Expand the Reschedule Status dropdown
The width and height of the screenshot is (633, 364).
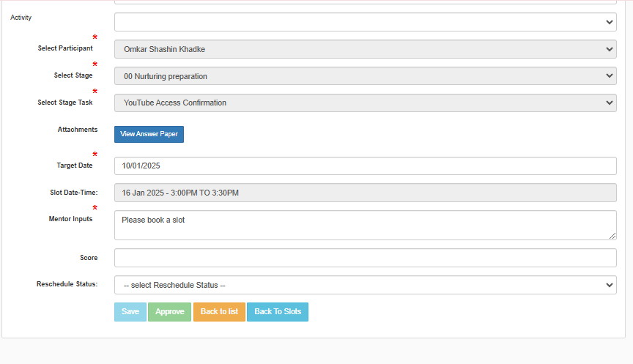pos(365,285)
